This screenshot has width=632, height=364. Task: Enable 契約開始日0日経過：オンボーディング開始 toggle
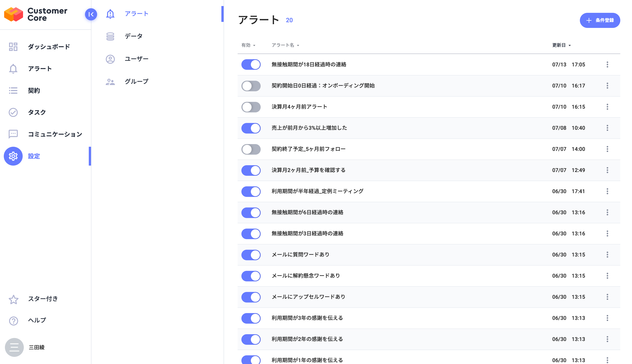coord(251,86)
